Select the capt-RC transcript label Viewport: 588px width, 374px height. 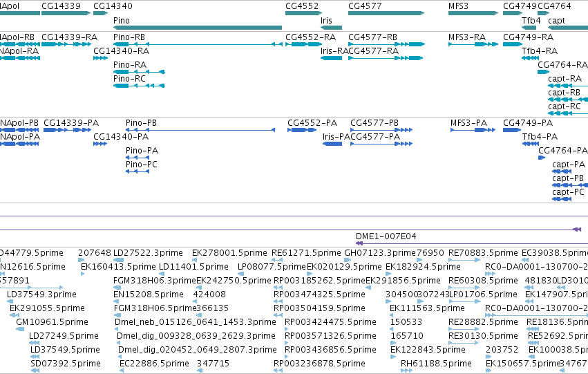pyautogui.click(x=565, y=106)
